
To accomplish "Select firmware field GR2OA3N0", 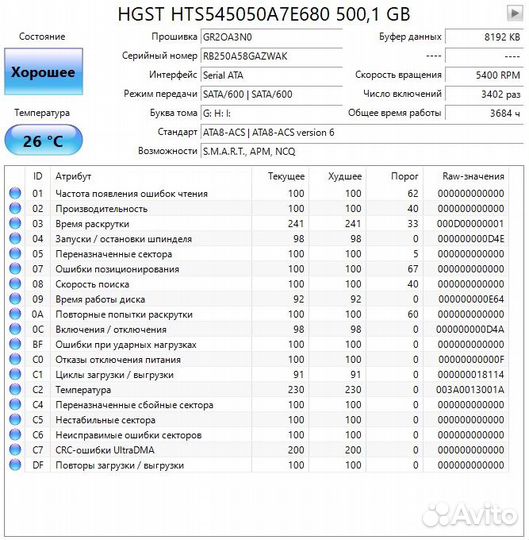I will [271, 37].
